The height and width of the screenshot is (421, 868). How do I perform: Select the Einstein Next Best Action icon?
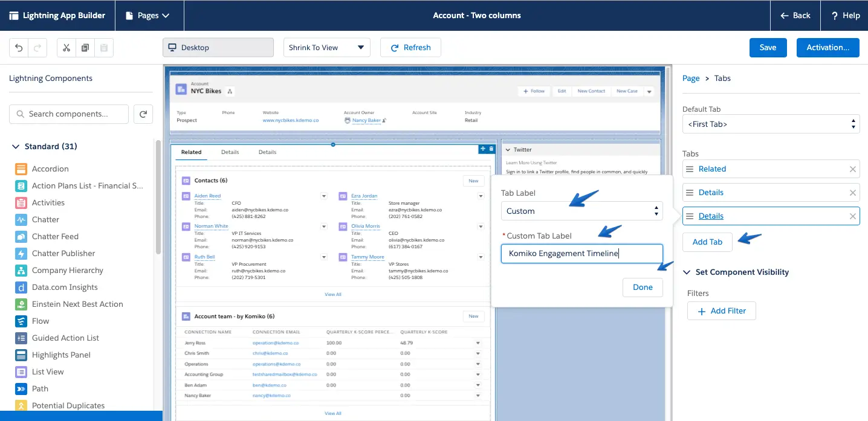21,304
